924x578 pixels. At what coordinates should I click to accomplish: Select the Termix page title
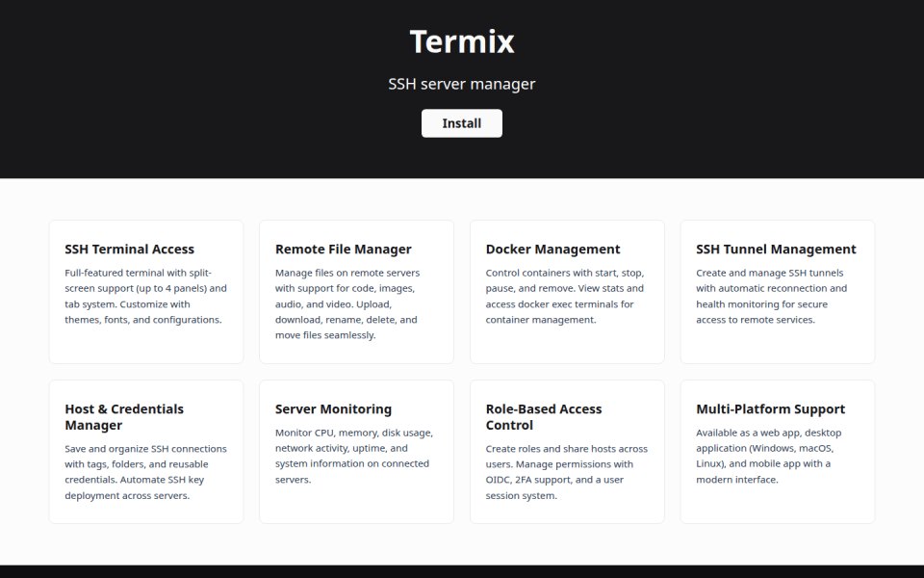click(x=462, y=41)
